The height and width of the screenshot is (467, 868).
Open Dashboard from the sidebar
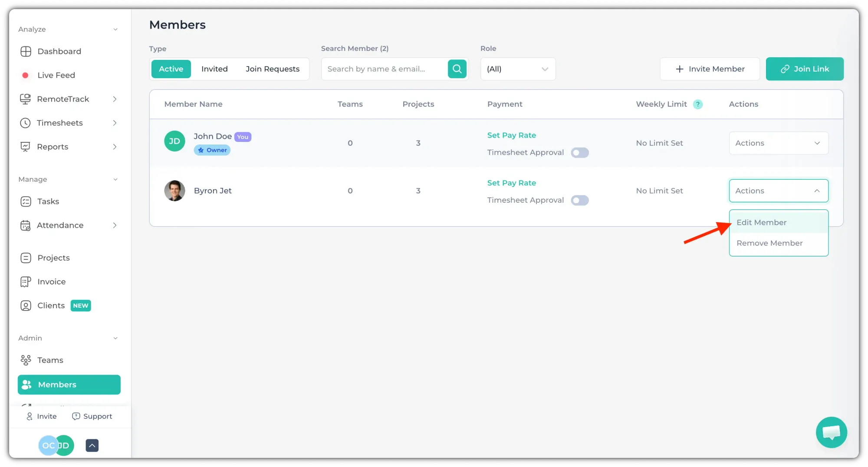tap(59, 51)
